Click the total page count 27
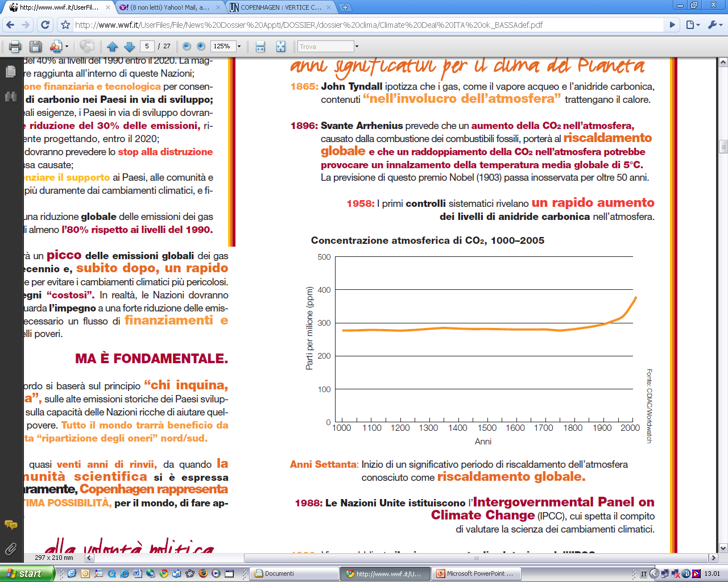This screenshot has height=582, width=728. [167, 46]
